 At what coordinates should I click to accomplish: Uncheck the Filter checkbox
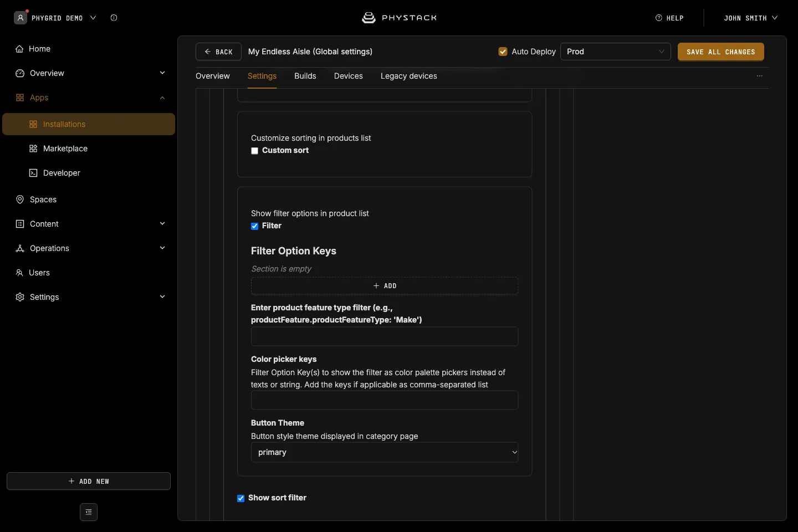tap(255, 226)
